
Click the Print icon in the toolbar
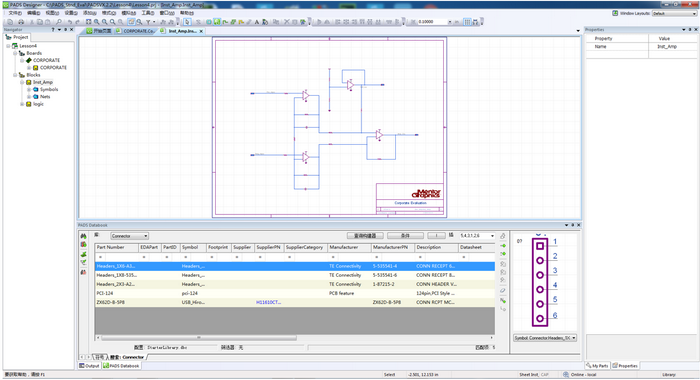(21, 22)
